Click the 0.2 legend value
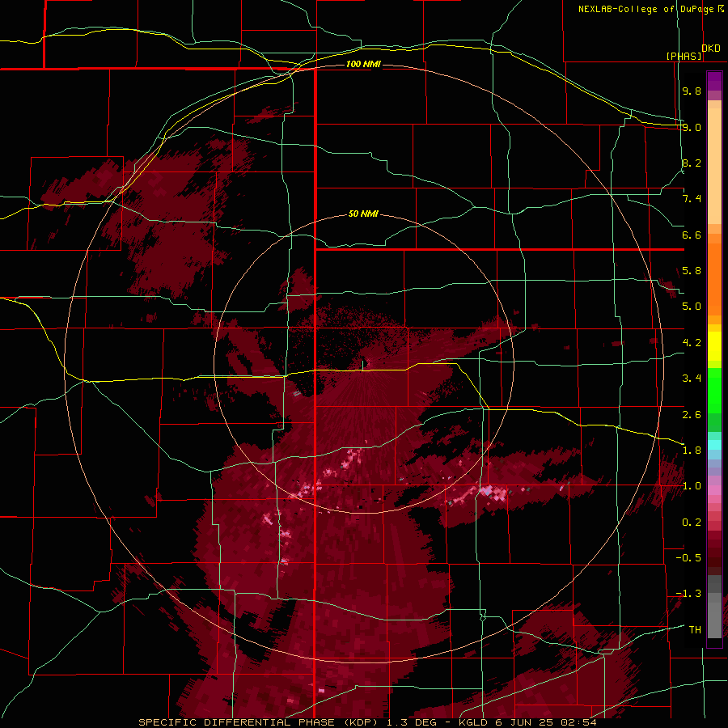The image size is (728, 728). [692, 523]
